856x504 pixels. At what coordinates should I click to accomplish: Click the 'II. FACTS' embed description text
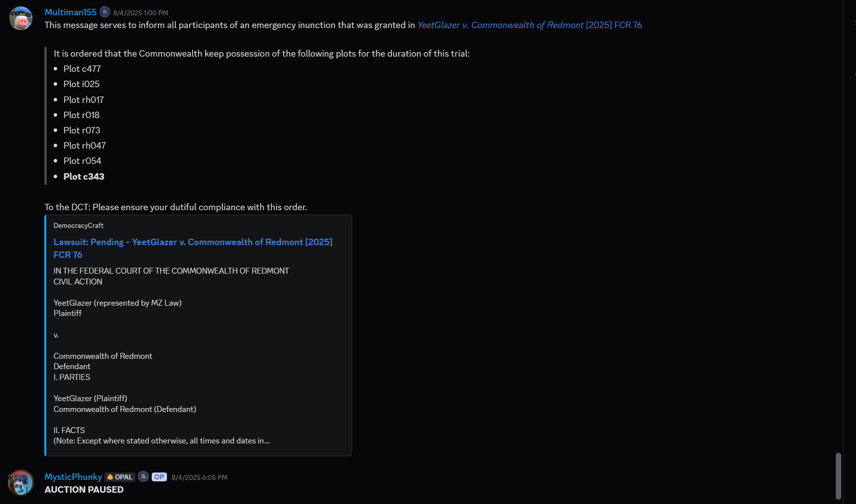(x=69, y=430)
